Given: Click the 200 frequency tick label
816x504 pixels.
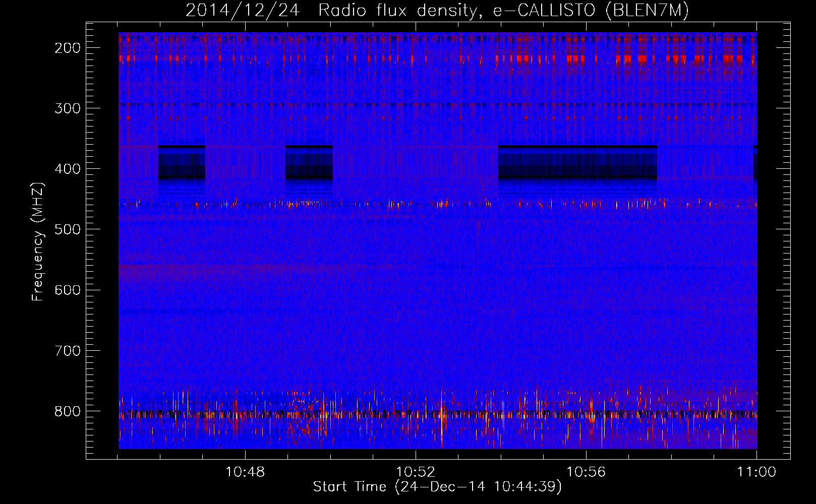Looking at the screenshot, I should pyautogui.click(x=67, y=48).
